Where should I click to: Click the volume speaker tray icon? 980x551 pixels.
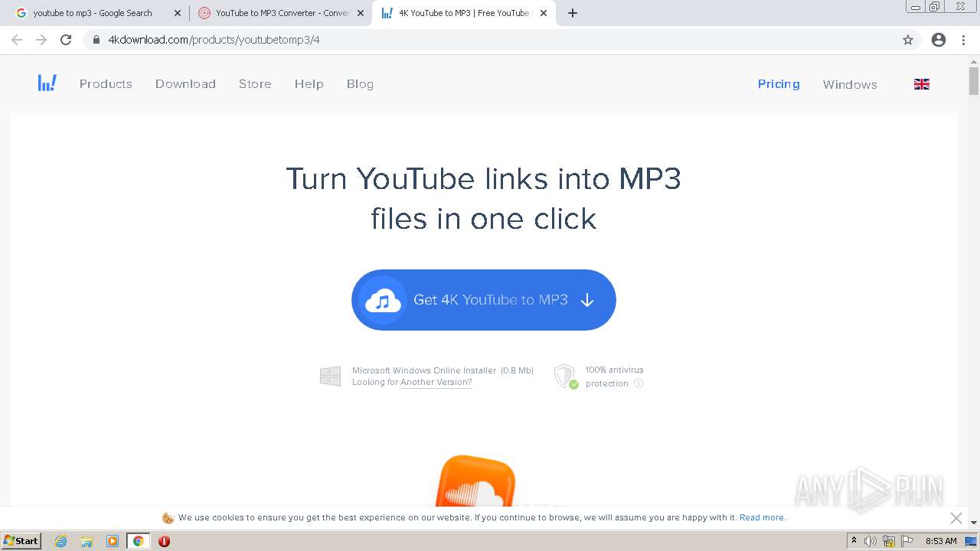click(x=871, y=541)
